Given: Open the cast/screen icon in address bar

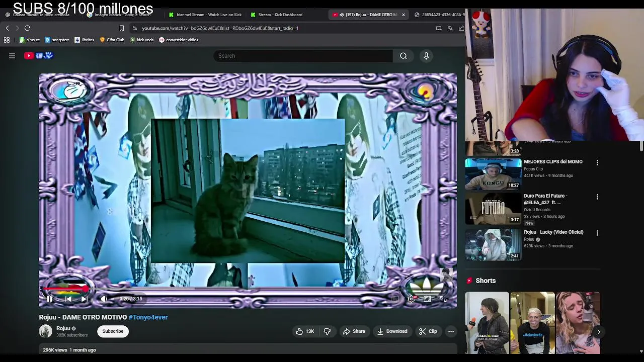Looking at the screenshot, I should click(439, 28).
